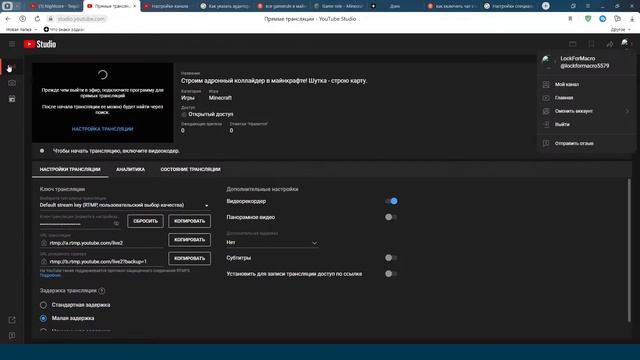This screenshot has height=360, width=640.
Task: Toggle the Видеорекордер switch off
Action: point(391,201)
